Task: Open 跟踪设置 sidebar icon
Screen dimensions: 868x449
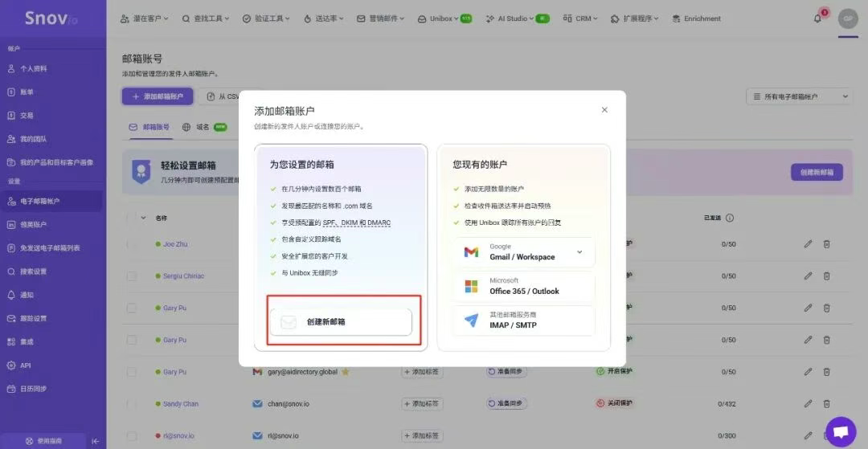Action: 11,319
